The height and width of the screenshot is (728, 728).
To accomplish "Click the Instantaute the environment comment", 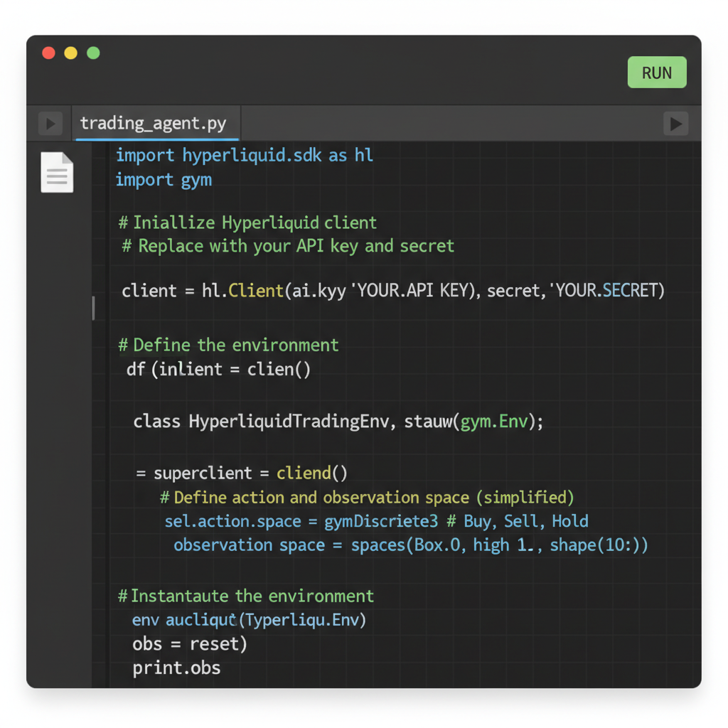I will [x=246, y=596].
